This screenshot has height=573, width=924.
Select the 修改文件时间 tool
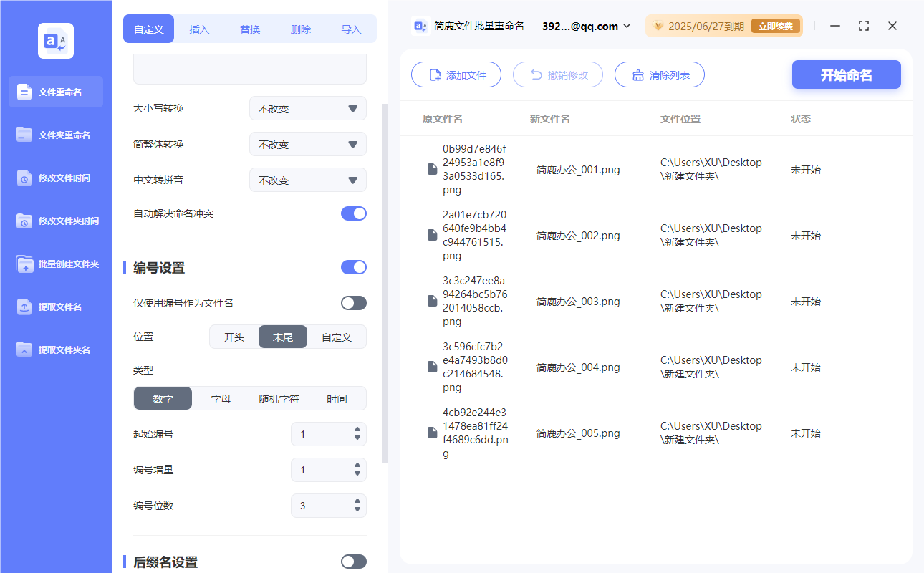(55, 178)
